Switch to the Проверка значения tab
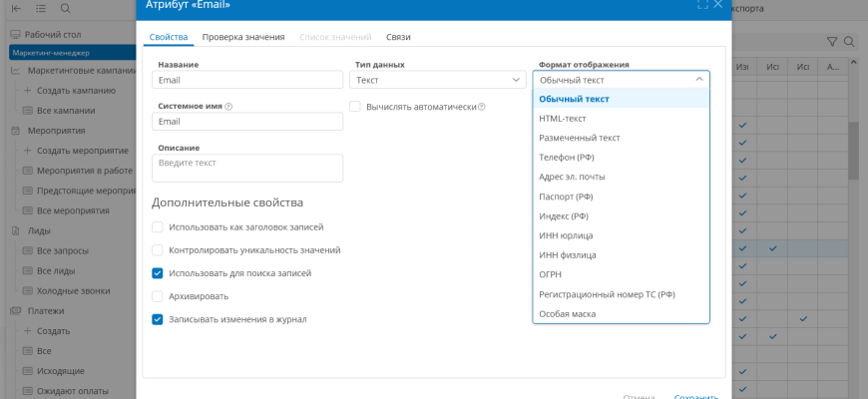Viewport: 868px width, 399px height. pos(244,37)
